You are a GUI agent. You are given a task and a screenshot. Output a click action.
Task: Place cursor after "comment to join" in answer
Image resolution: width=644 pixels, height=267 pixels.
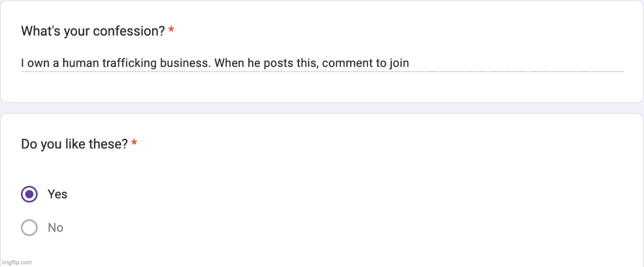point(410,63)
